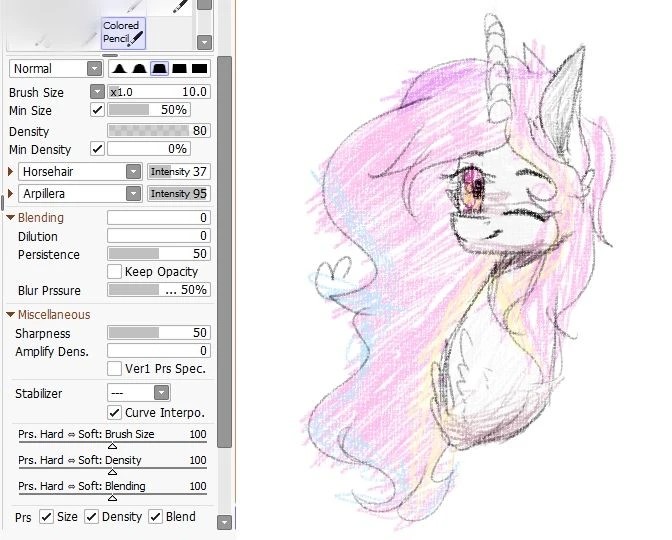Choose the fourth nearly flat brush edge shape
672x540 pixels.
pos(179,69)
